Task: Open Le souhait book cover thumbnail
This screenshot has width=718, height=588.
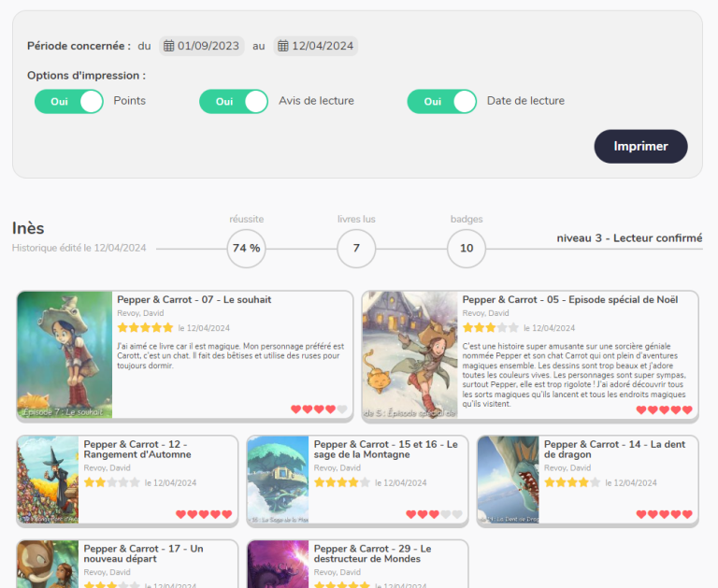Action: (65, 354)
